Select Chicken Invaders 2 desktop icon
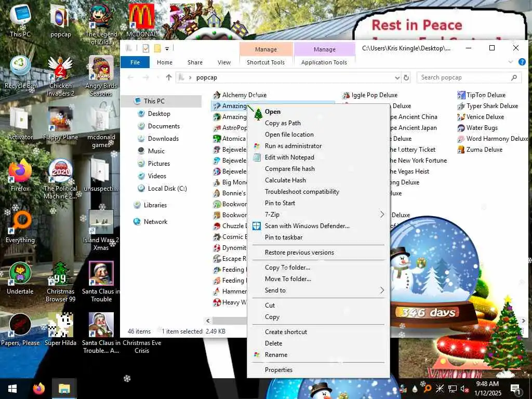The height and width of the screenshot is (399, 532). coord(60,76)
